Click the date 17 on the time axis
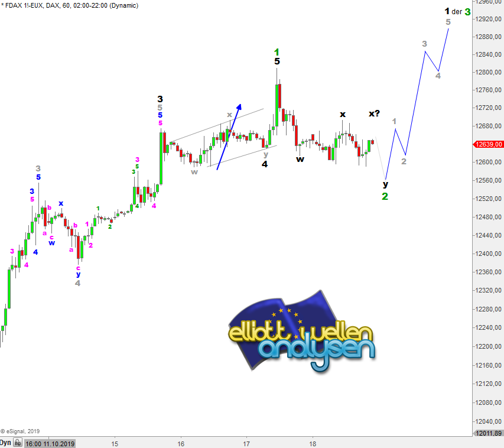504x448 pixels. pos(246,443)
